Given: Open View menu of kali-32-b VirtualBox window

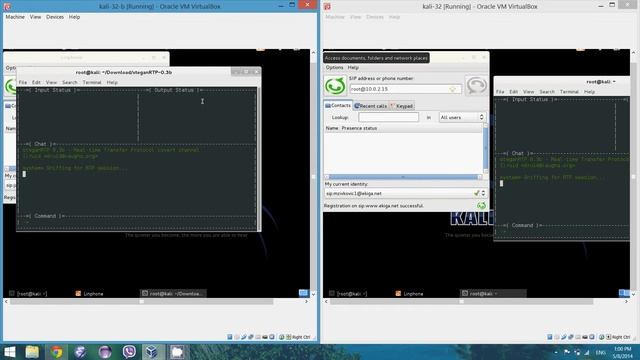Looking at the screenshot, I should click(36, 17).
